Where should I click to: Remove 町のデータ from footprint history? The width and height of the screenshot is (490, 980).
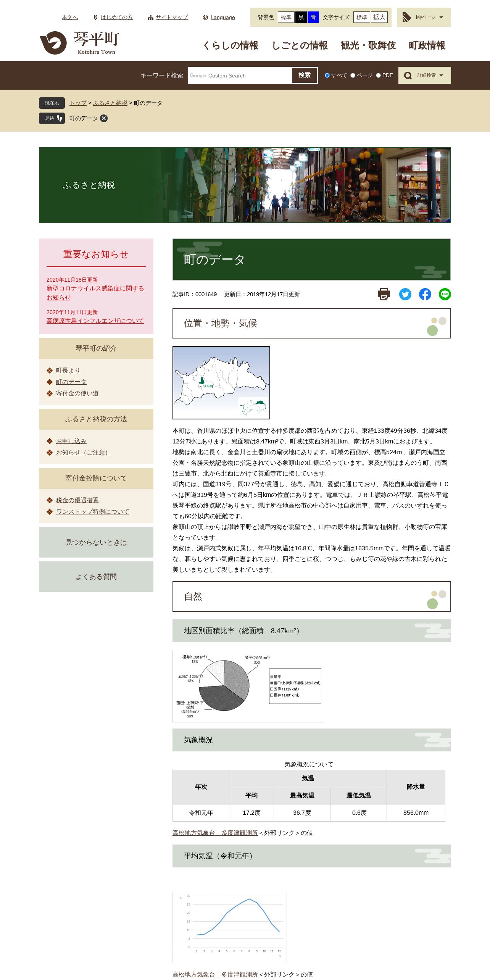click(x=104, y=118)
